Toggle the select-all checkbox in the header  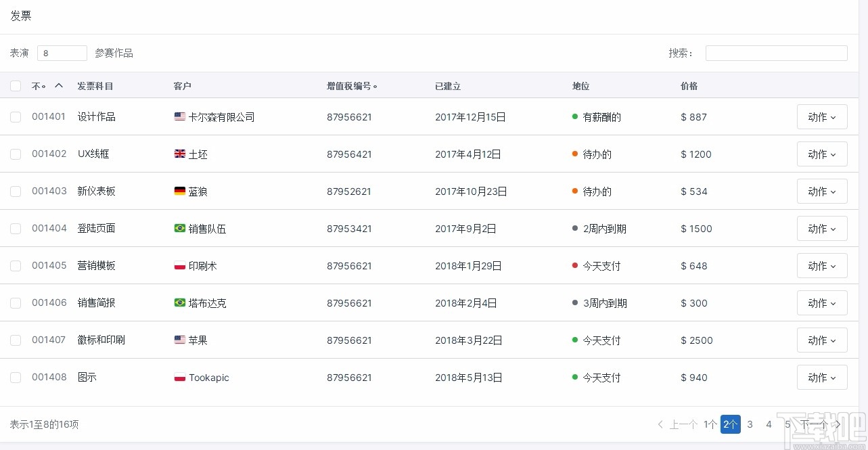(x=16, y=86)
